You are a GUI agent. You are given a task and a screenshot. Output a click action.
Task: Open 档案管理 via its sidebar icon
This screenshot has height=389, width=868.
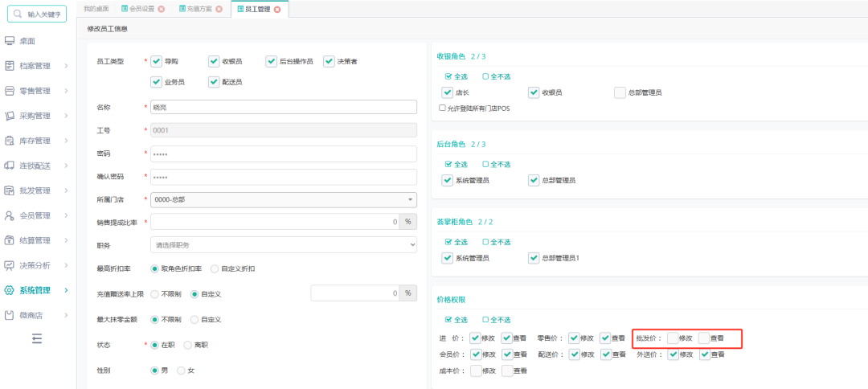click(x=10, y=66)
